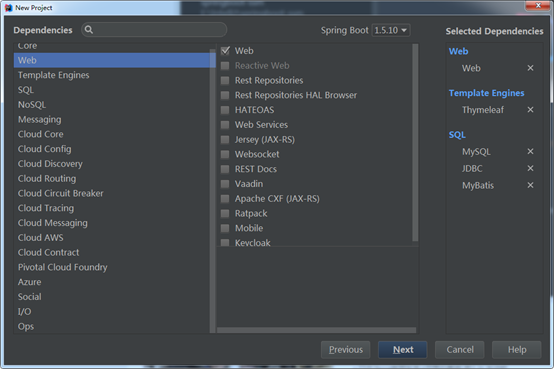Enable Apache CXF (JAX-RS) checkbox
The image size is (554, 369).
(x=225, y=199)
